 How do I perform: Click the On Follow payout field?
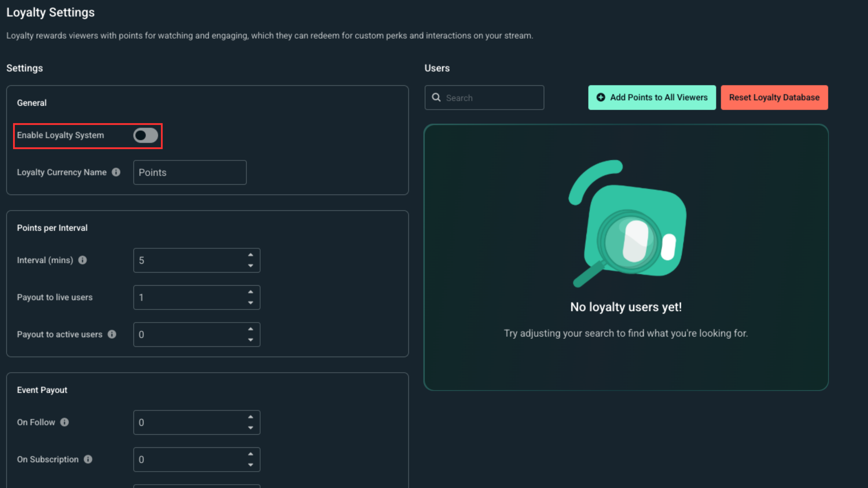pos(196,422)
